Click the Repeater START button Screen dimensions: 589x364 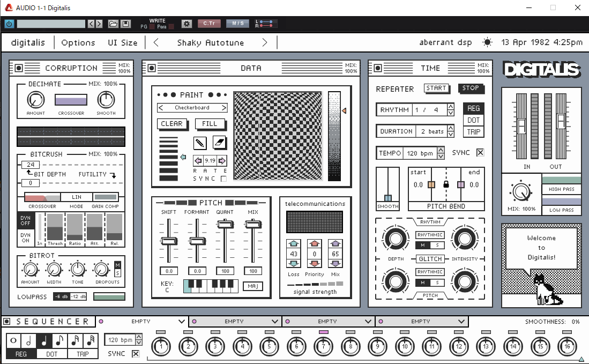(x=436, y=88)
